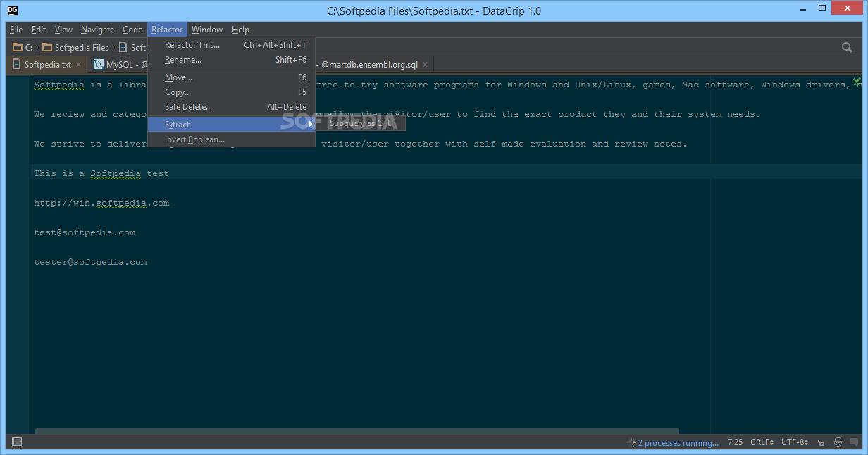
Task: Click the C: drive breadcrumb
Action: pos(23,48)
